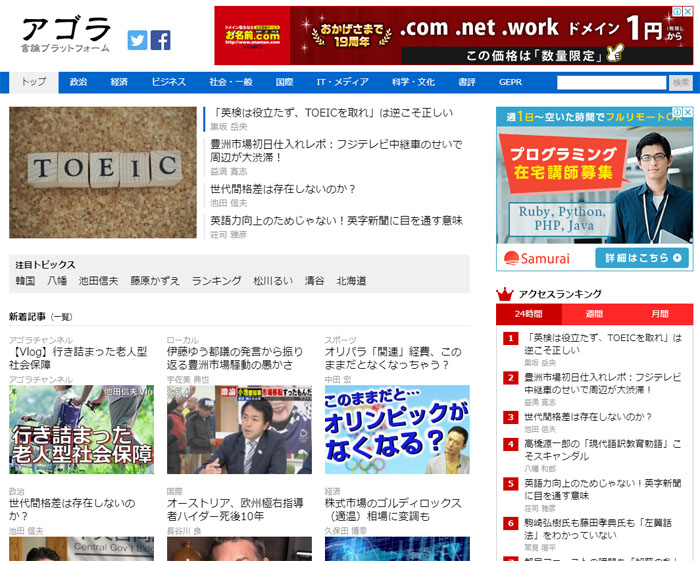Open the 国際 nav category
Image resolution: width=700 pixels, height=561 pixels.
(284, 82)
